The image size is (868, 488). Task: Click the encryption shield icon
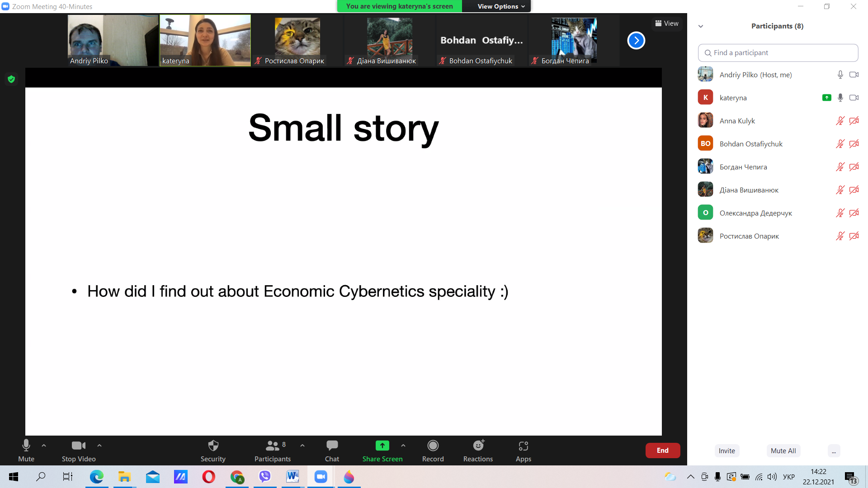pos(11,79)
